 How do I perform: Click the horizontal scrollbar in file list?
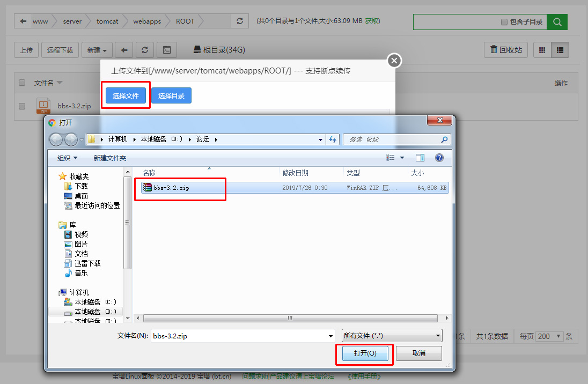point(290,318)
